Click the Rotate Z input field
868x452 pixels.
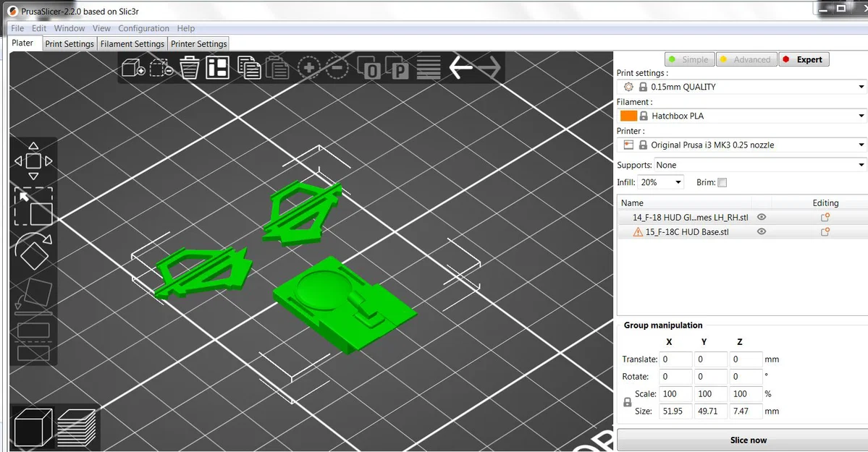(746, 376)
